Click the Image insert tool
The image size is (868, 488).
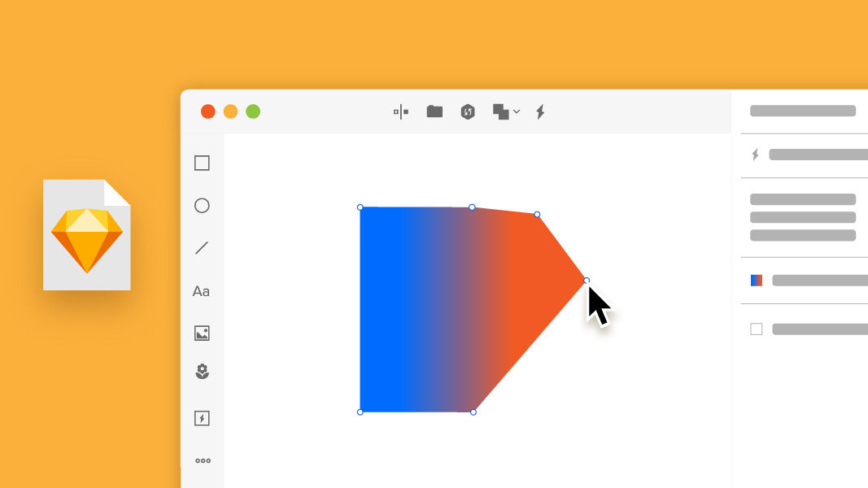pyautogui.click(x=202, y=333)
